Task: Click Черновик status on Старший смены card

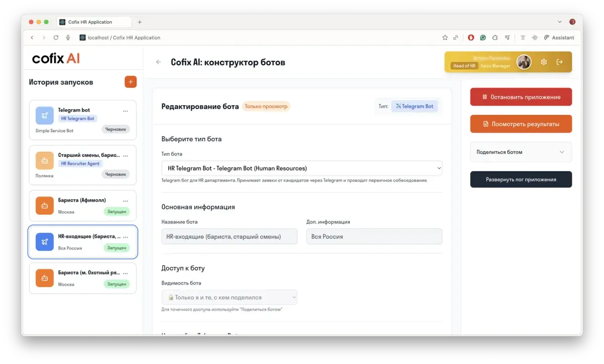Action: 116,174
